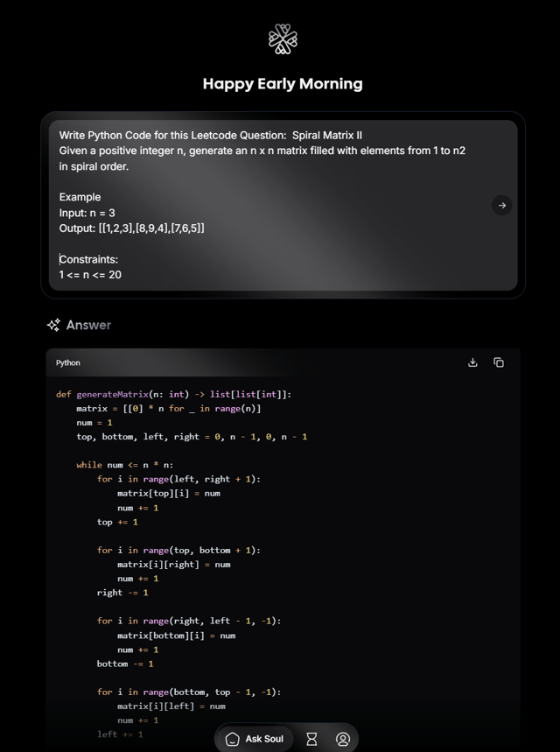Submit the prompt with the arrow button
560x752 pixels.
(x=501, y=206)
